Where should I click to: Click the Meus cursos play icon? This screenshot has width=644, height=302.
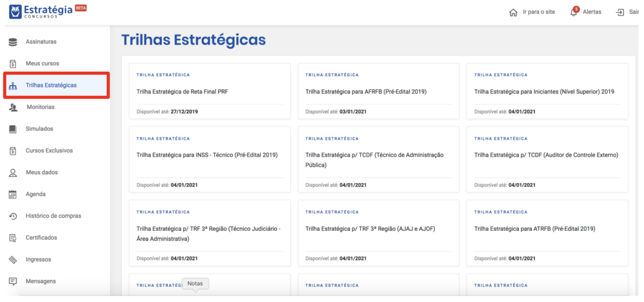tap(13, 64)
